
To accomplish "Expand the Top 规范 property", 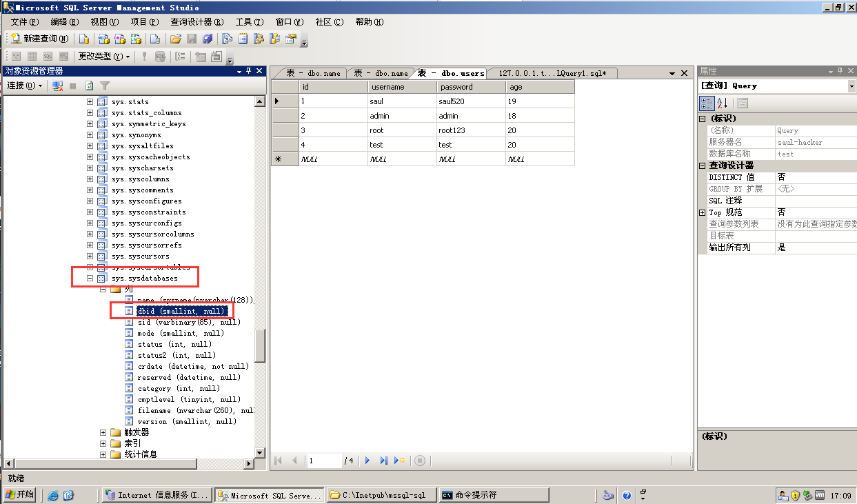I will pyautogui.click(x=703, y=212).
